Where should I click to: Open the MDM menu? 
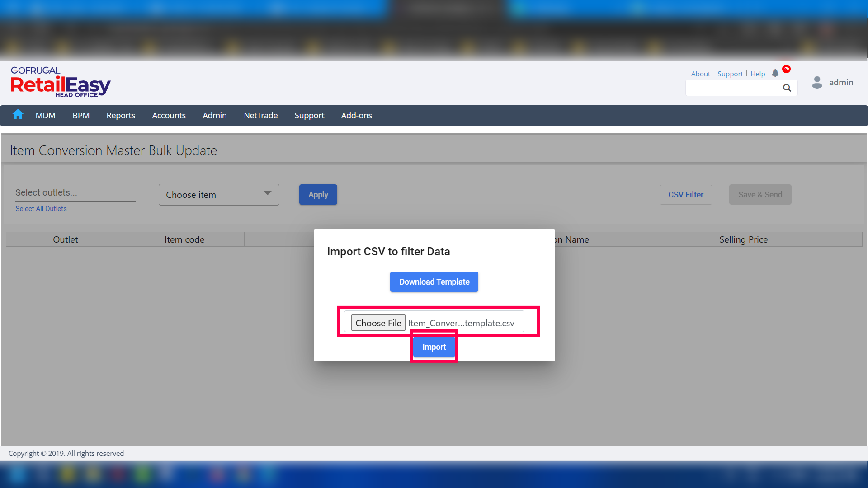(46, 116)
